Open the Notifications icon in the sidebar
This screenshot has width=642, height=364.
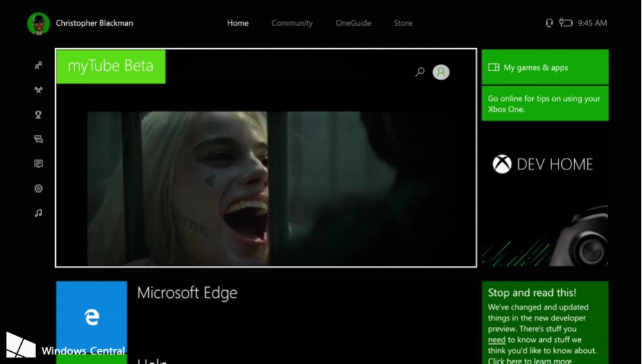[x=39, y=164]
